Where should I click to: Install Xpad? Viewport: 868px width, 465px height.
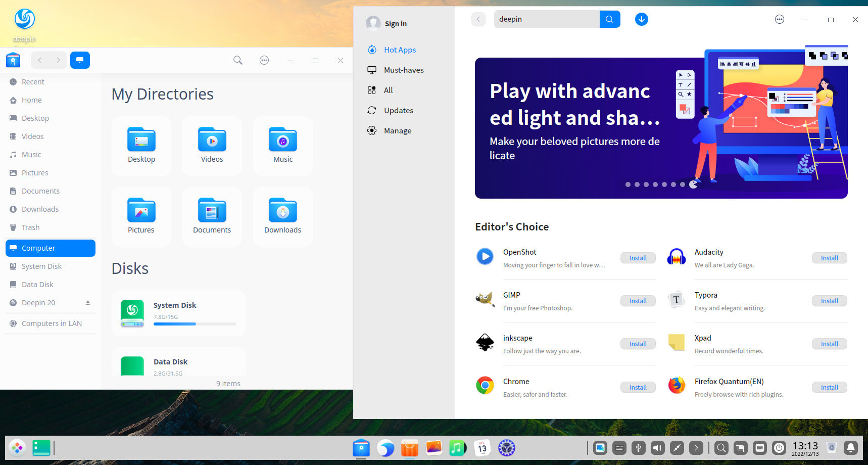(830, 344)
